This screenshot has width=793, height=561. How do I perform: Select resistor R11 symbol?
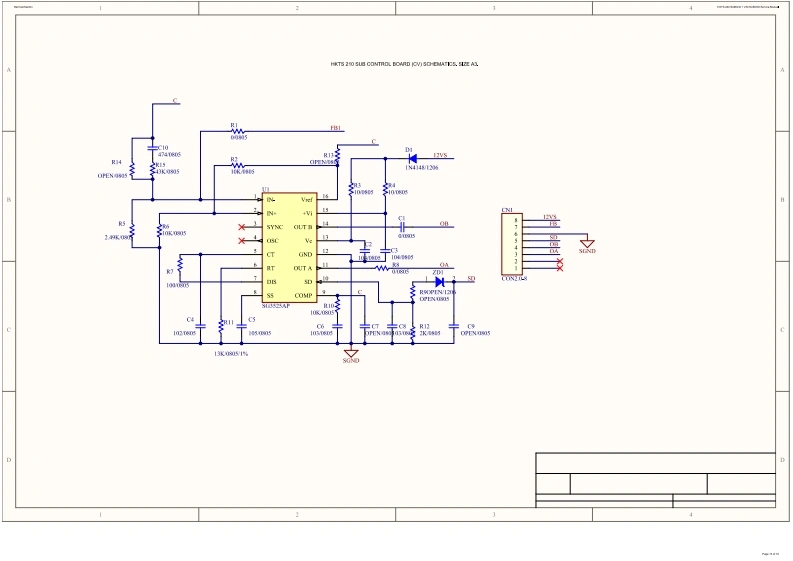pyautogui.click(x=221, y=325)
